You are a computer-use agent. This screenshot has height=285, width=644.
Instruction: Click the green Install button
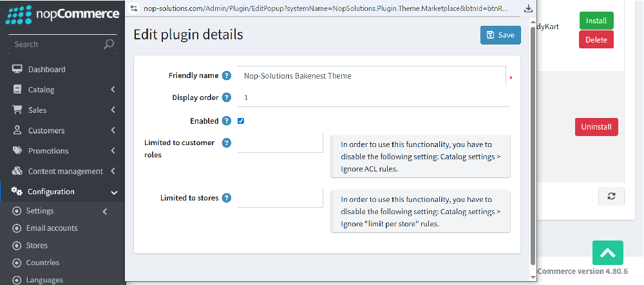point(596,21)
